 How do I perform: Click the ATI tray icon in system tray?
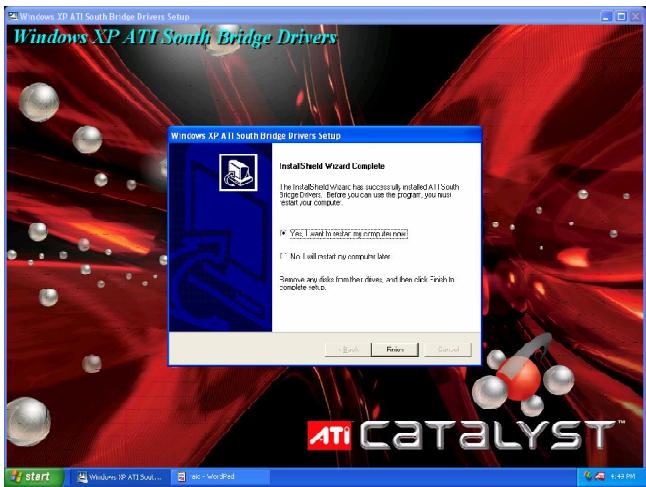pos(599,477)
